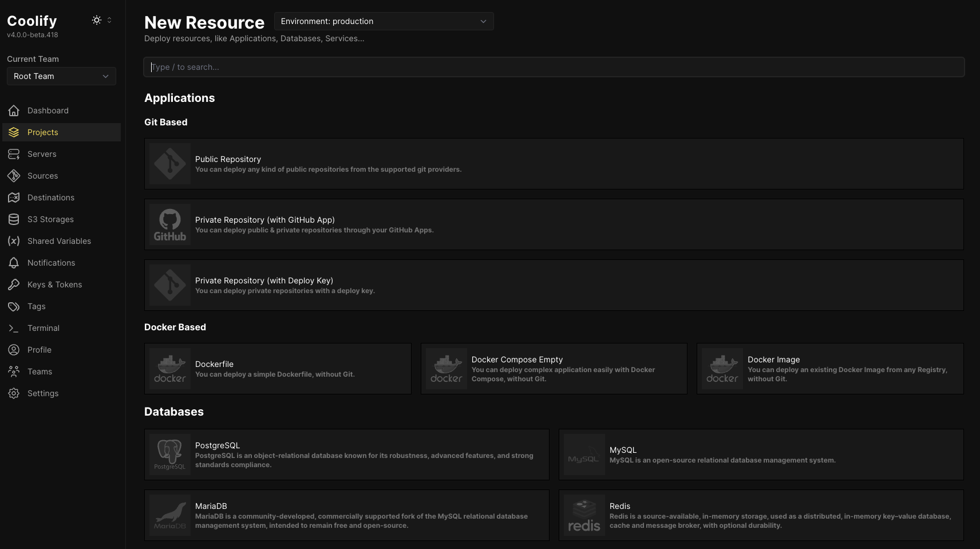Expand theme options chevron beside sun icon

pos(109,20)
